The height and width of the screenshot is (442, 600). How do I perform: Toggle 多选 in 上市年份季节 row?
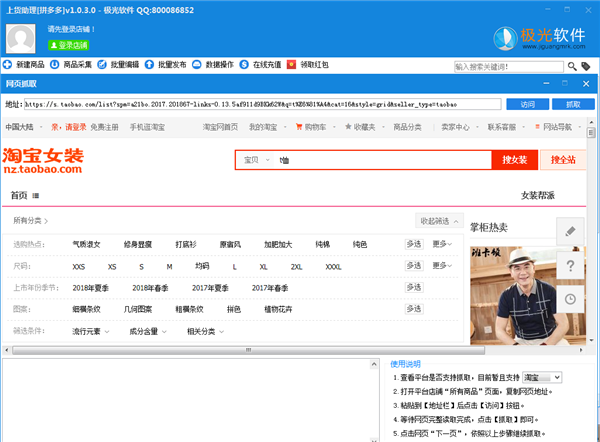click(x=414, y=287)
